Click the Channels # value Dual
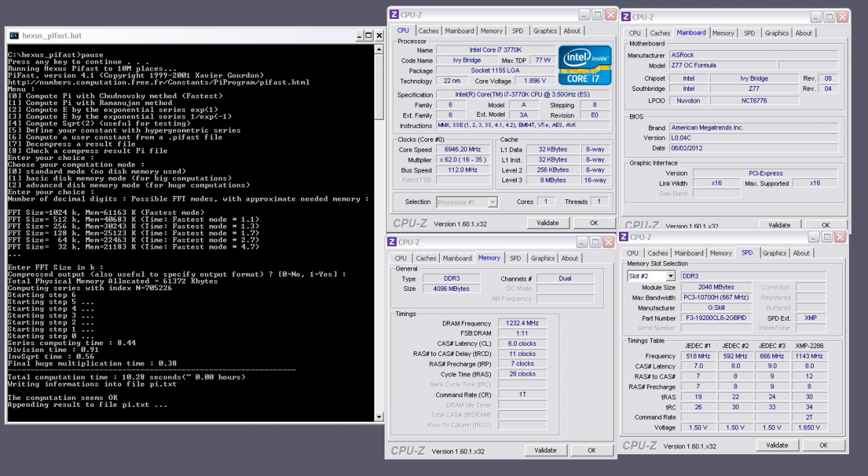The height and width of the screenshot is (476, 868). click(566, 279)
